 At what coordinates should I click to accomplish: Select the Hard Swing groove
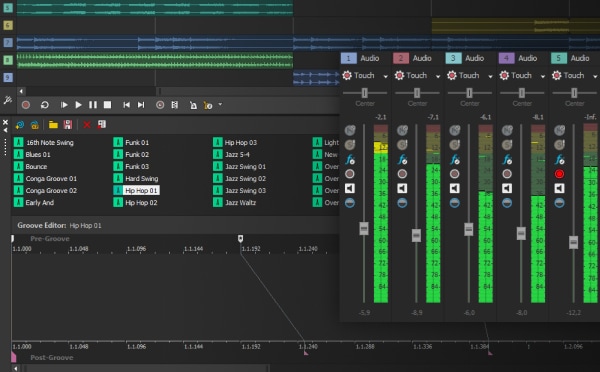[142, 179]
